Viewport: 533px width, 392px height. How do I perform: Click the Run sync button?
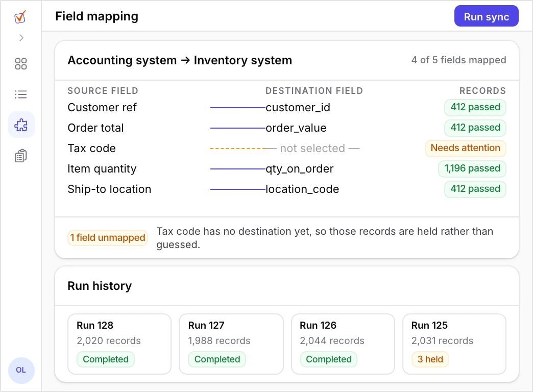pyautogui.click(x=486, y=16)
